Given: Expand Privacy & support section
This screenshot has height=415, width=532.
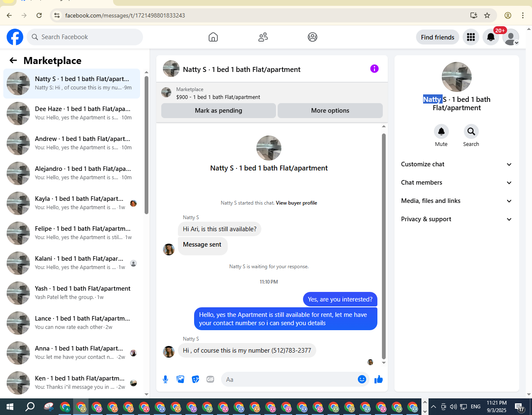Looking at the screenshot, I should tap(456, 219).
